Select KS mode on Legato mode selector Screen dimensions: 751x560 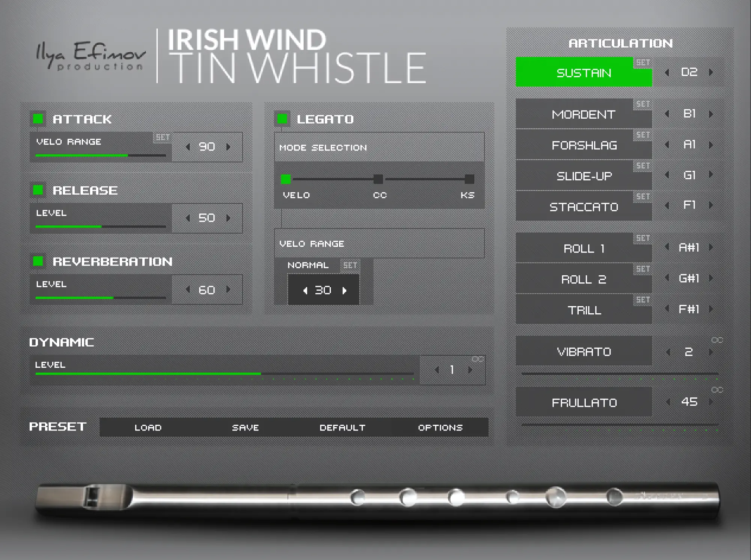point(469,179)
